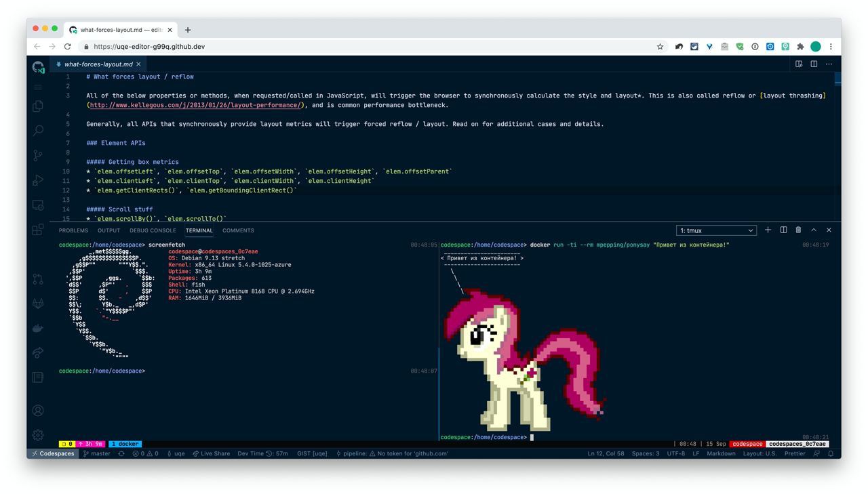Viewport: 868px width, 494px height.
Task: Click line number 12 in editor gutter
Action: tap(66, 190)
